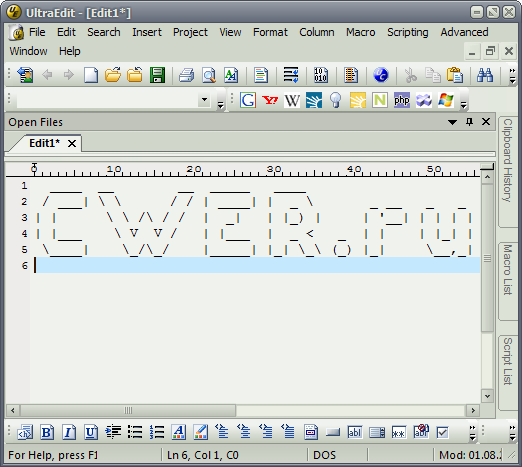This screenshot has height=467, width=522.
Task: Click the Wikipedia search icon
Action: coord(292,100)
